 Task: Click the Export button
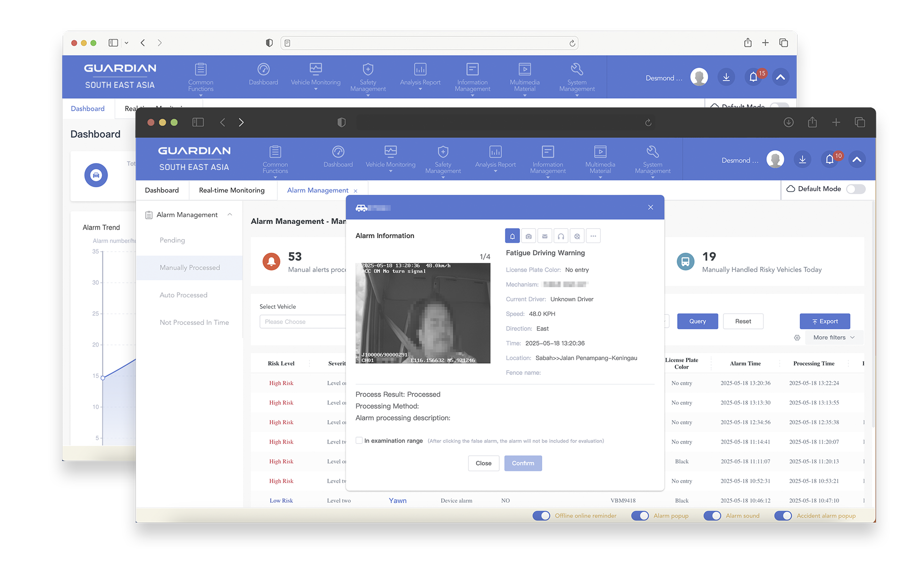(x=825, y=322)
